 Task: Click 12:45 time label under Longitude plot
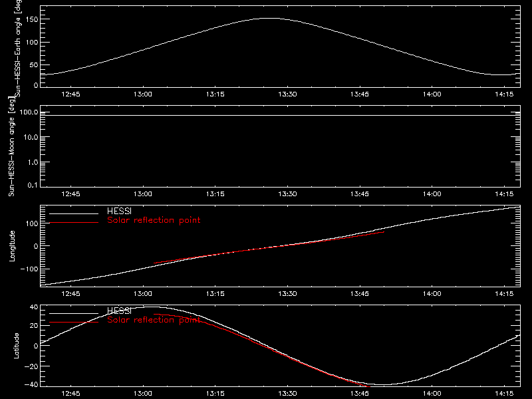[x=70, y=293]
